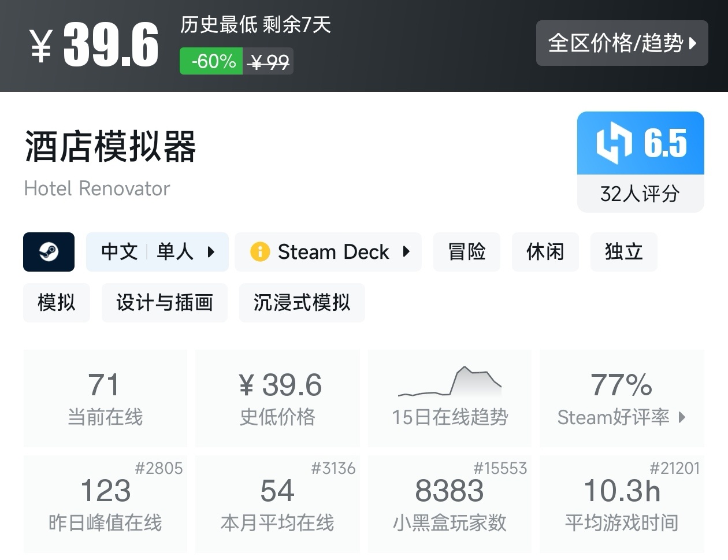Select the 模拟 genre tag

(x=56, y=303)
